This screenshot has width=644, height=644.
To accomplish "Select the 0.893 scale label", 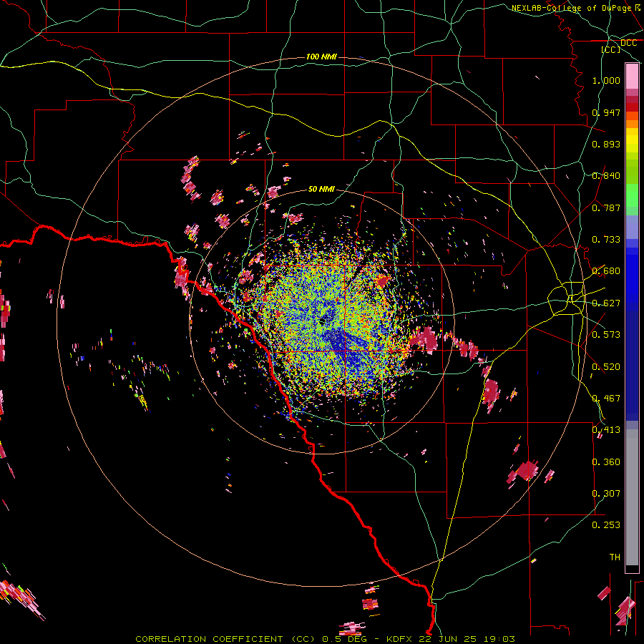I will (606, 144).
